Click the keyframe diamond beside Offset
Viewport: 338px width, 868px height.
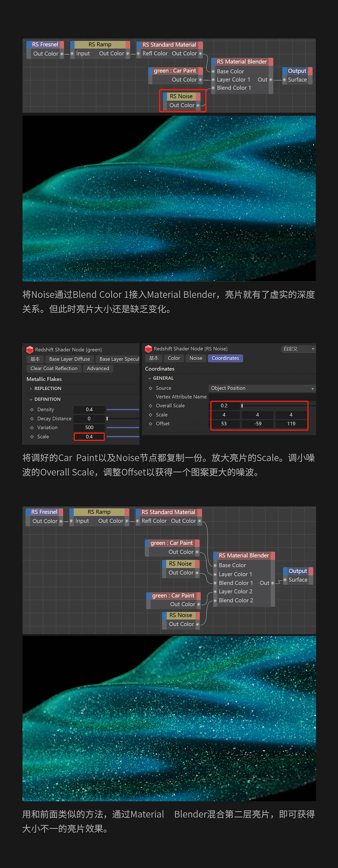151,423
